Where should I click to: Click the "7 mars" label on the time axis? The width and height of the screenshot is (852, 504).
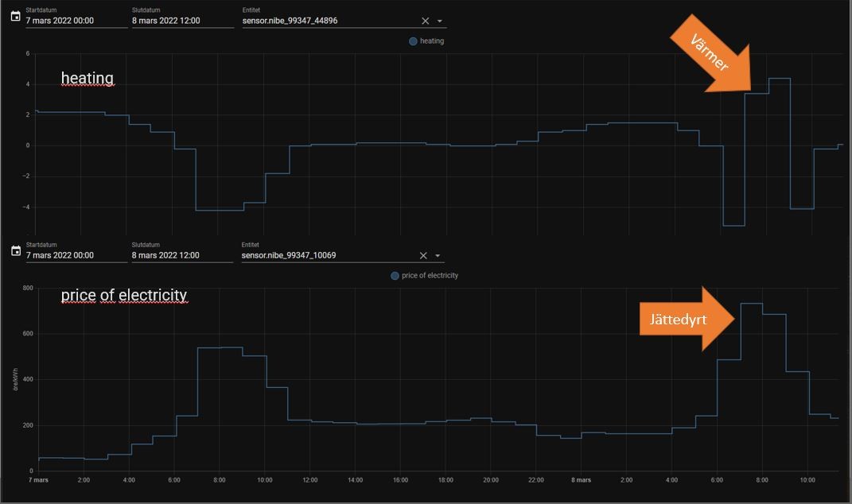pyautogui.click(x=37, y=480)
